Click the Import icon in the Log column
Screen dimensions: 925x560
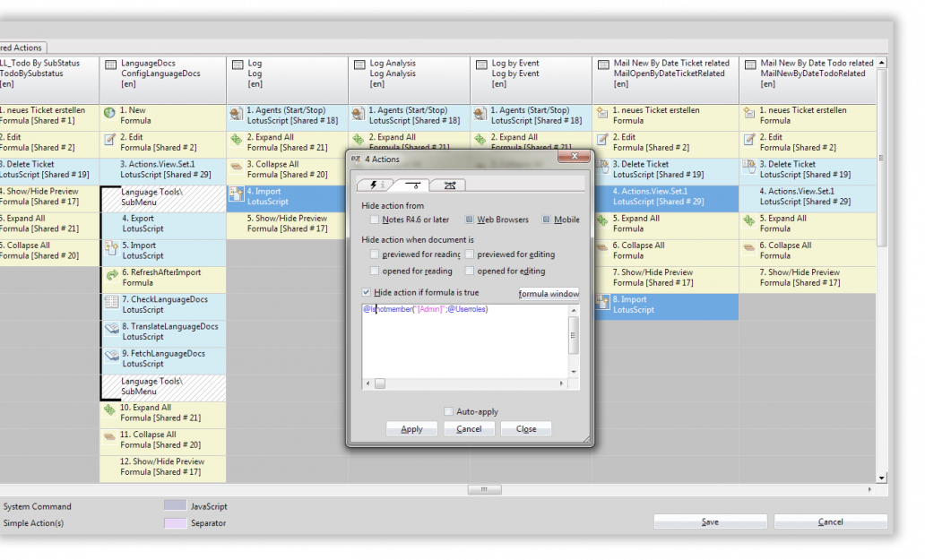(x=236, y=194)
